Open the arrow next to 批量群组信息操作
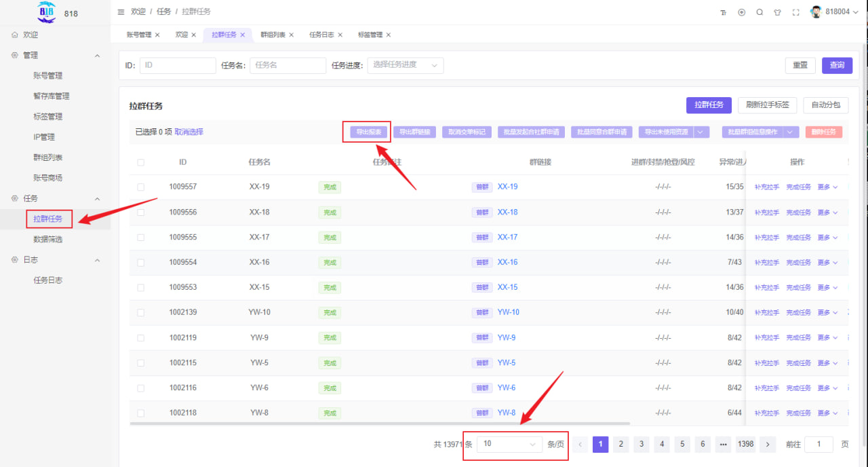Viewport: 868px width, 467px height. pyautogui.click(x=791, y=132)
